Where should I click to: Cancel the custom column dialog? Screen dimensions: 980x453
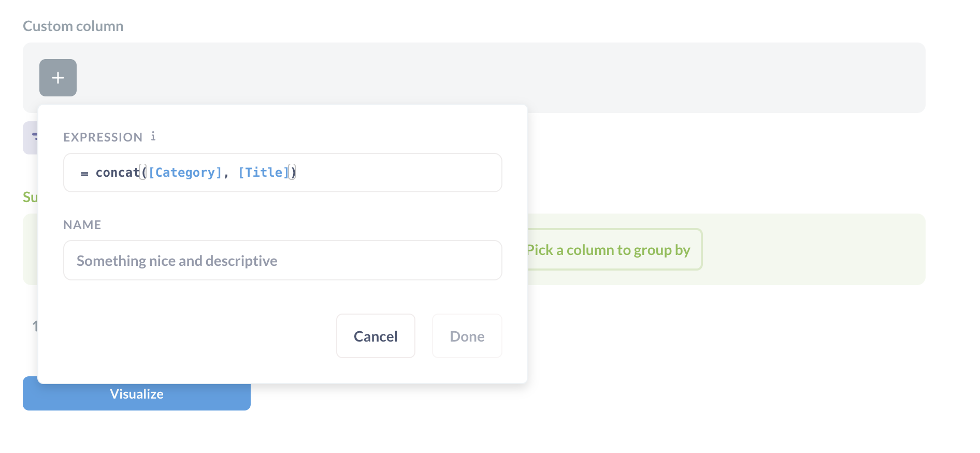376,336
